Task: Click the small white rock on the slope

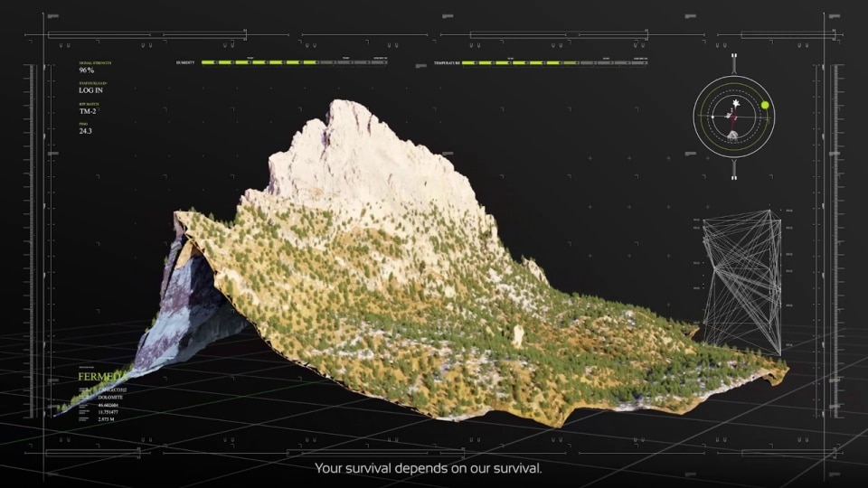Action: (x=518, y=335)
